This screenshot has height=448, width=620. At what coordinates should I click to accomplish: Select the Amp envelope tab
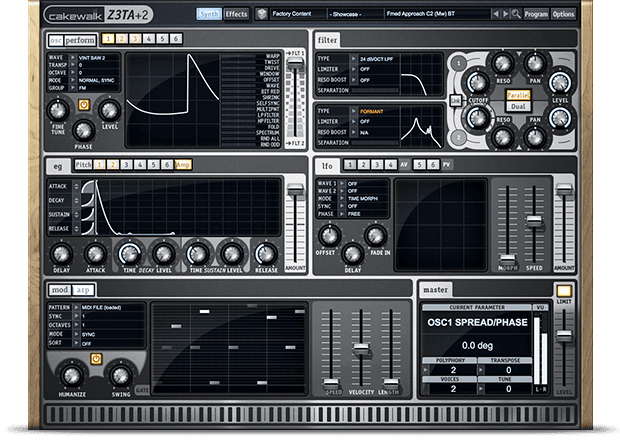[x=183, y=164]
